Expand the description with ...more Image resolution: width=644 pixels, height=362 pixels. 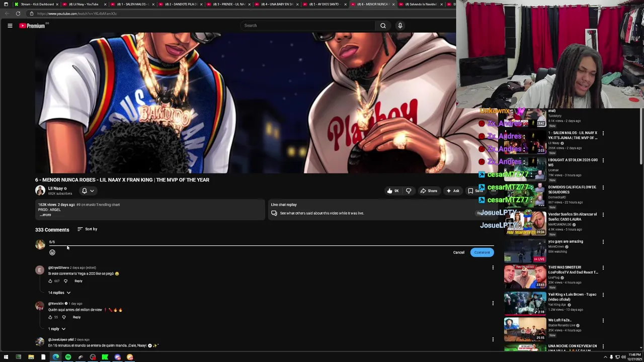pyautogui.click(x=45, y=215)
